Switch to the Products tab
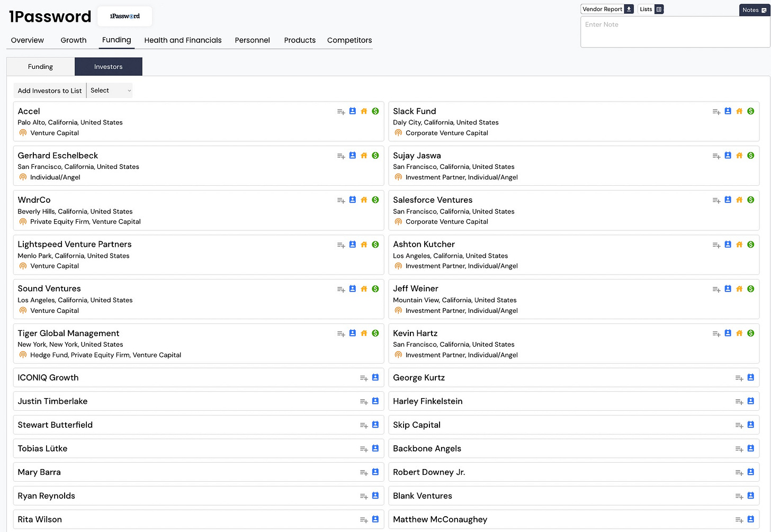771x532 pixels. point(300,40)
